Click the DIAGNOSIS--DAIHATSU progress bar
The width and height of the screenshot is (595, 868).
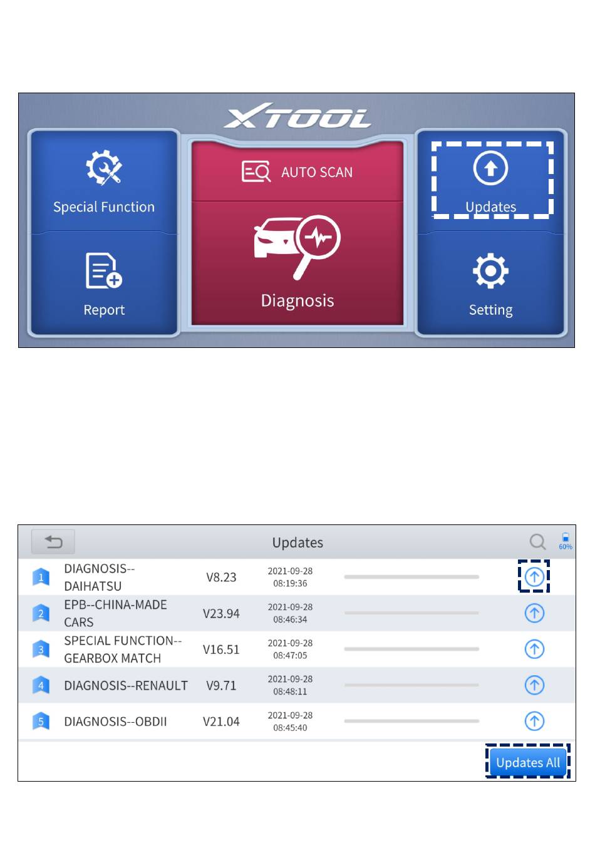pyautogui.click(x=411, y=577)
